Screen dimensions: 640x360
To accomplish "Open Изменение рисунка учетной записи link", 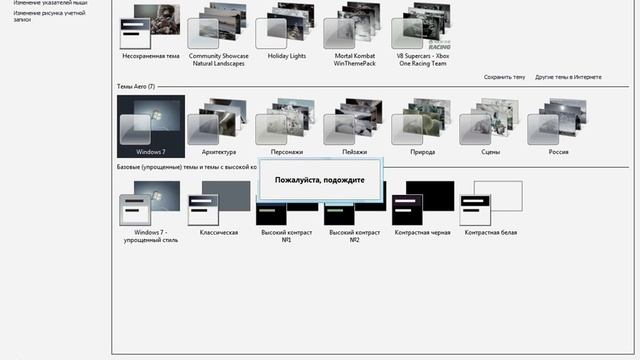I will [x=49, y=16].
